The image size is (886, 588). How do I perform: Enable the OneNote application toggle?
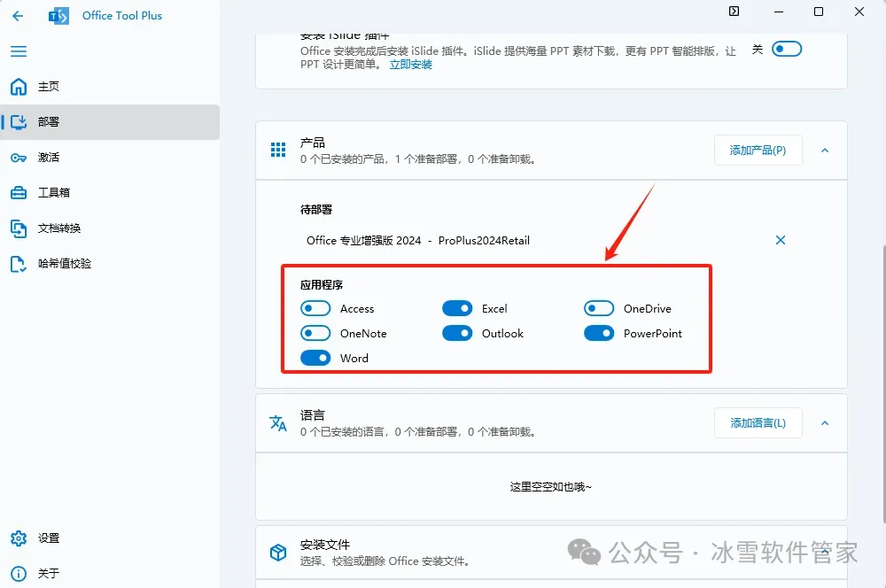[315, 333]
